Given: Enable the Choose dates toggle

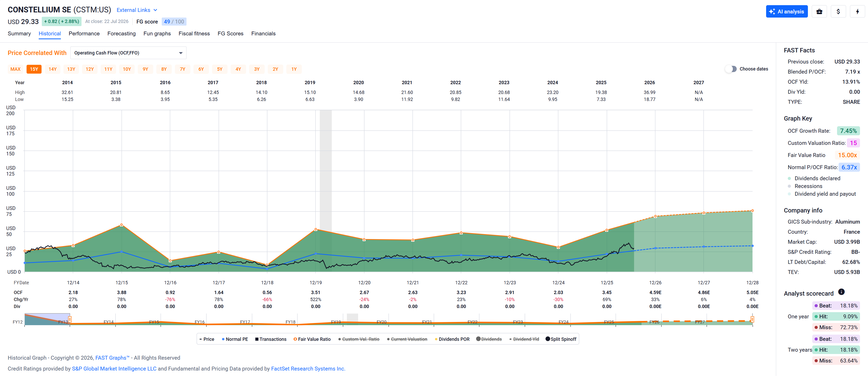Looking at the screenshot, I should tap(731, 69).
